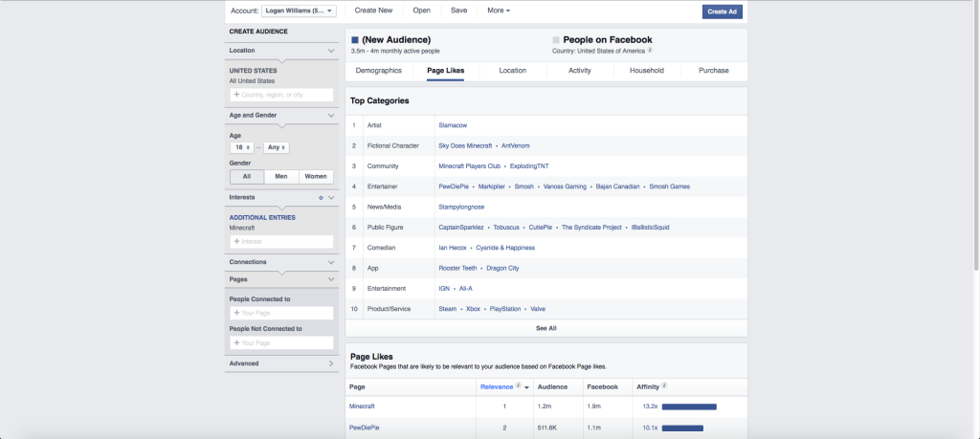The height and width of the screenshot is (439, 980).
Task: Click See All under Top Categories
Action: [x=546, y=328]
